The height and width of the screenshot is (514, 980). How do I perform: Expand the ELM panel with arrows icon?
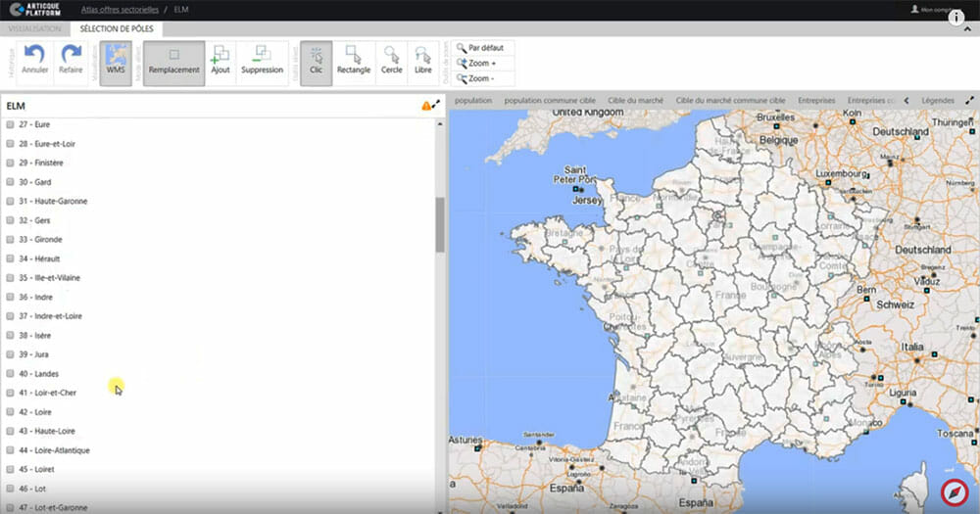coord(436,104)
